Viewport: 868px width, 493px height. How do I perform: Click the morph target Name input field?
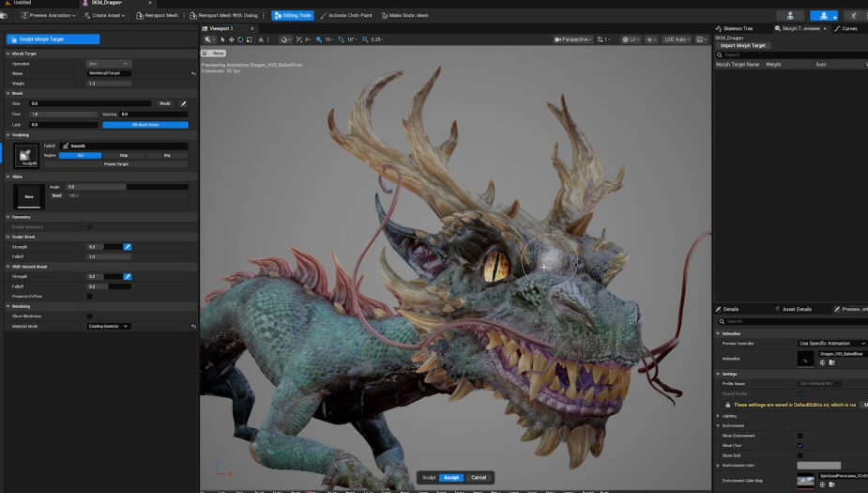coord(110,73)
